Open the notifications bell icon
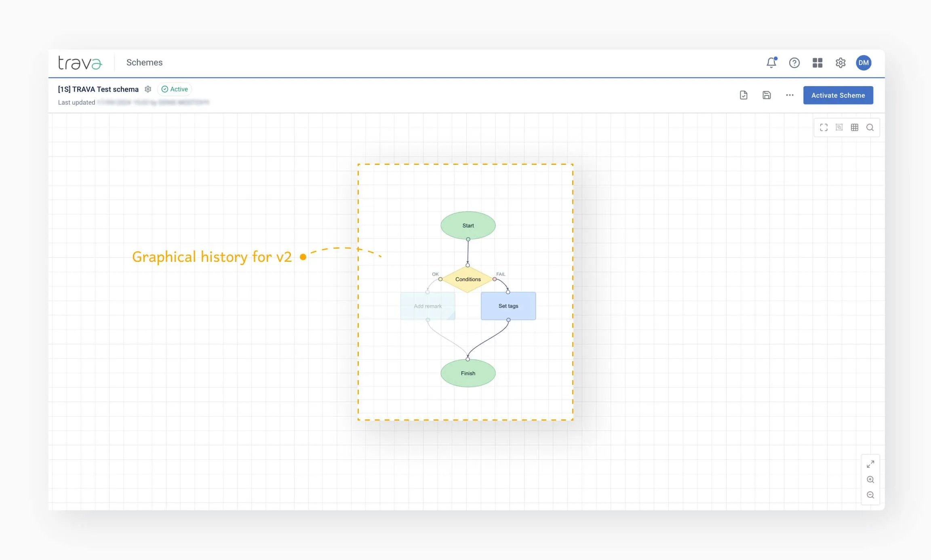 point(771,63)
